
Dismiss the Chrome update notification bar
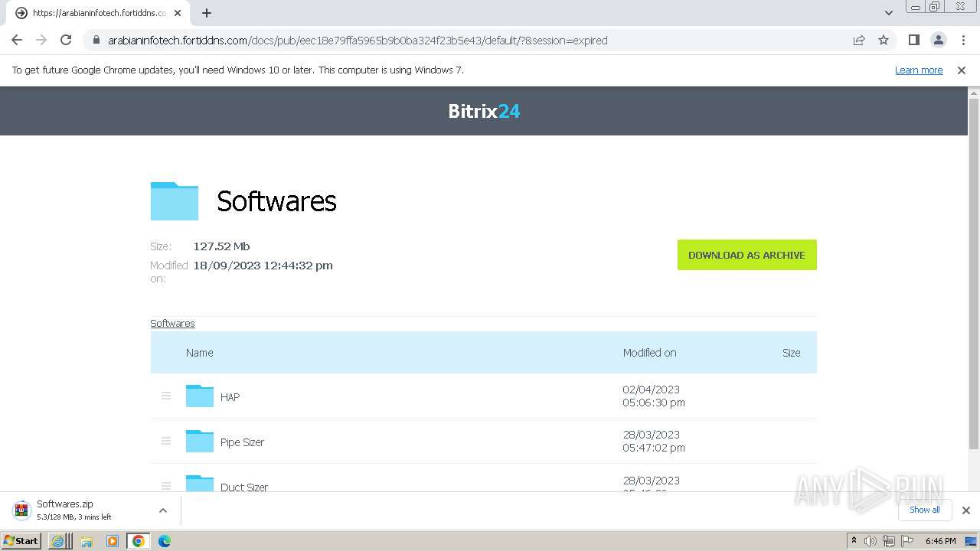point(962,70)
